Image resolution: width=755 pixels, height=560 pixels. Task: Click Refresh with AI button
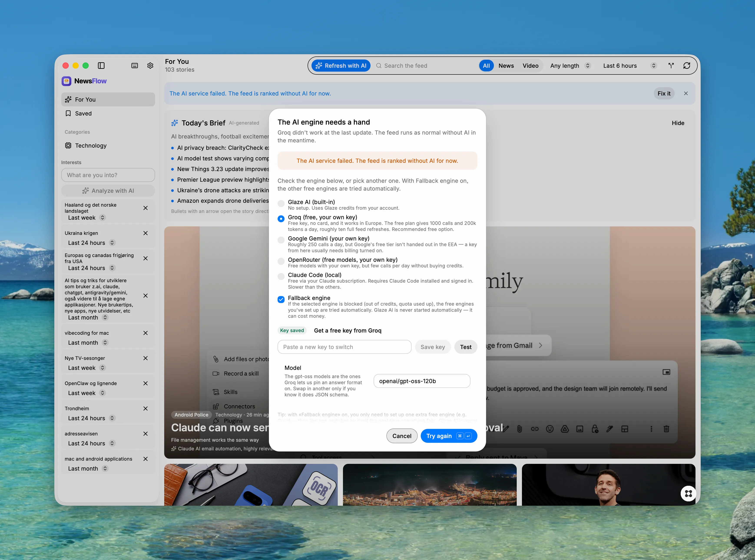341,66
